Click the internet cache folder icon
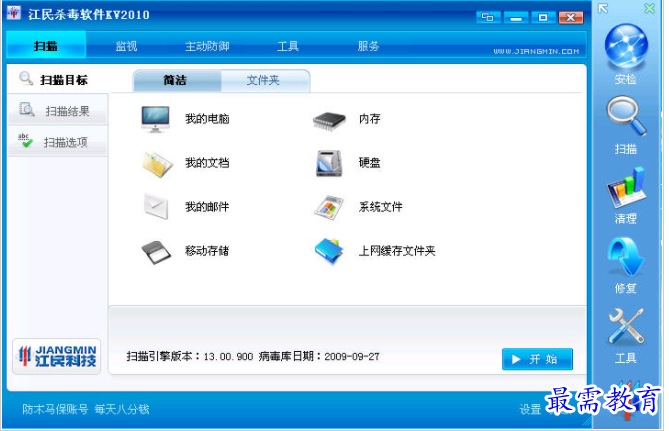 (x=329, y=252)
